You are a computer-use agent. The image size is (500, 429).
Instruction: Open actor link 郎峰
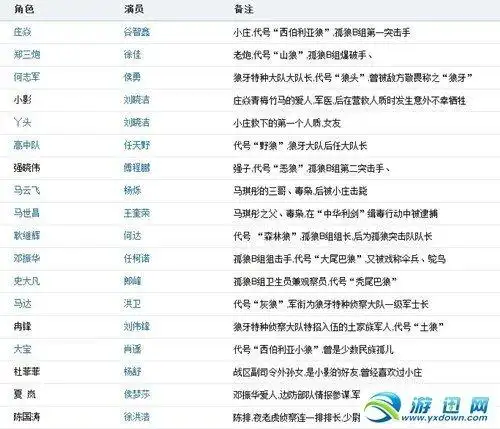pos(132,281)
